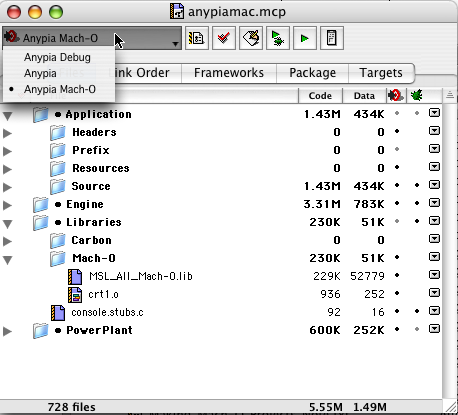
Task: Toggle the target dot for the Headers row
Action: click(x=397, y=131)
